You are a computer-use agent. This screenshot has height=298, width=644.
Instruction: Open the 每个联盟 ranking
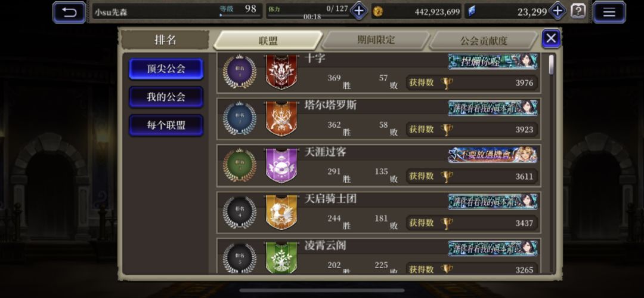166,125
